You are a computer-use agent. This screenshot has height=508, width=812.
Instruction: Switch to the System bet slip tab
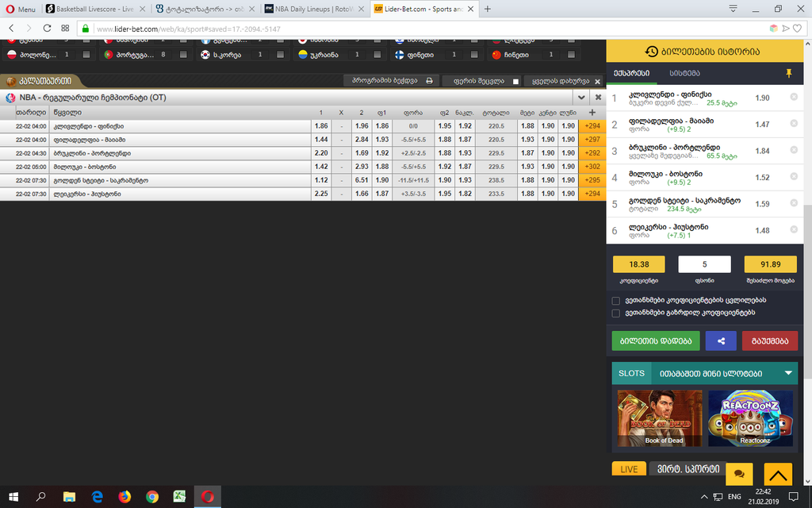point(684,74)
